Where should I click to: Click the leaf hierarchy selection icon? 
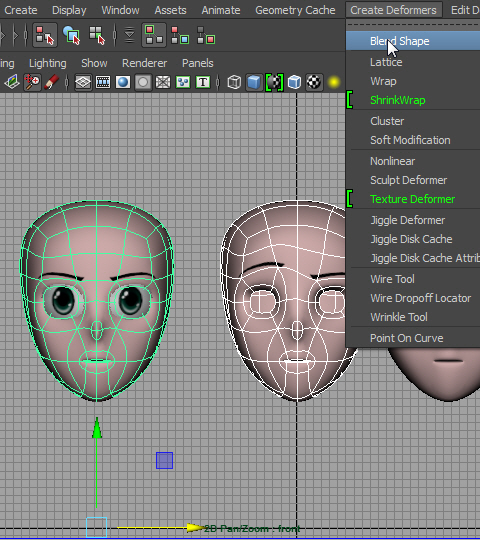point(180,35)
